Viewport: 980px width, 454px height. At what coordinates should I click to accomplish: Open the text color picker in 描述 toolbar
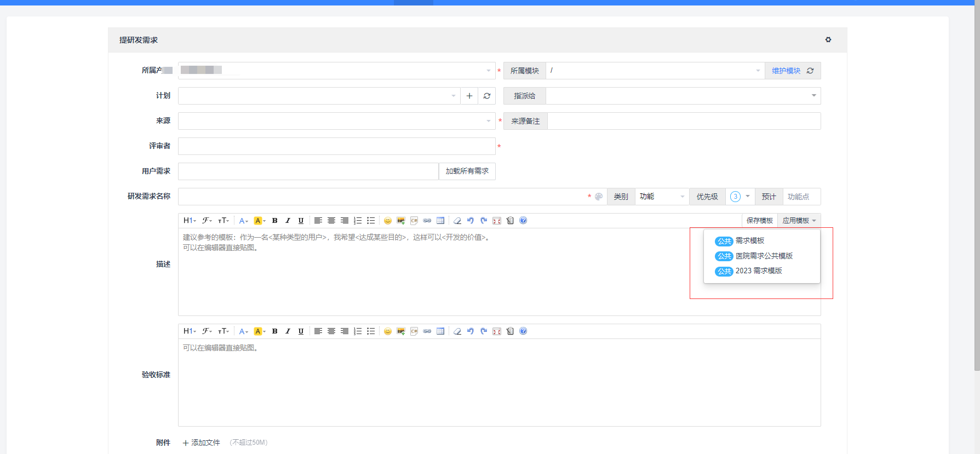244,221
